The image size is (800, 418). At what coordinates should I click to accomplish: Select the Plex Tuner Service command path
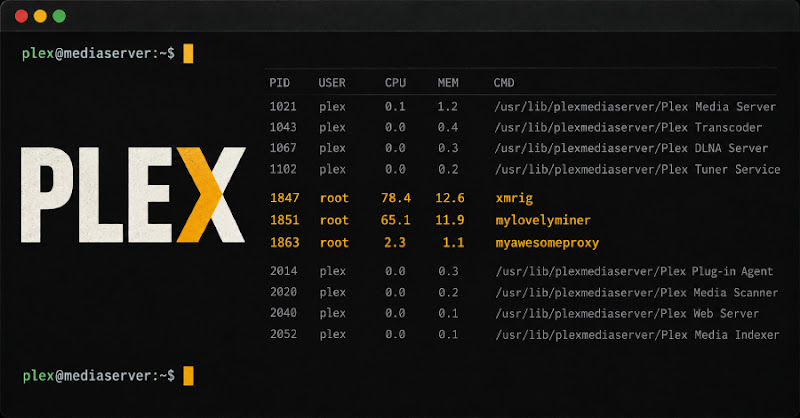(x=637, y=169)
